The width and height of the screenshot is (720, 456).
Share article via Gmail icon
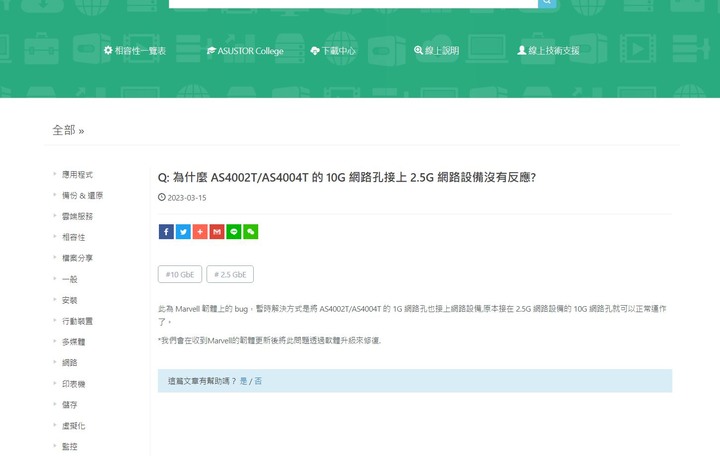[x=217, y=232]
